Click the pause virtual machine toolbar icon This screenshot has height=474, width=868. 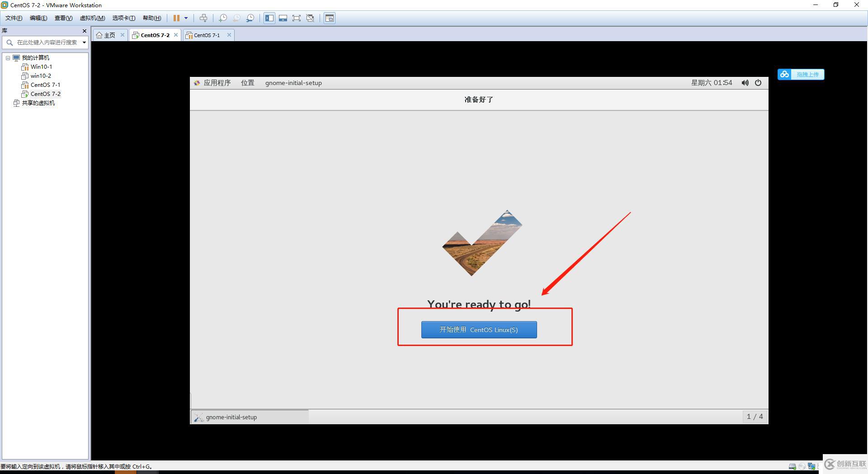[176, 18]
